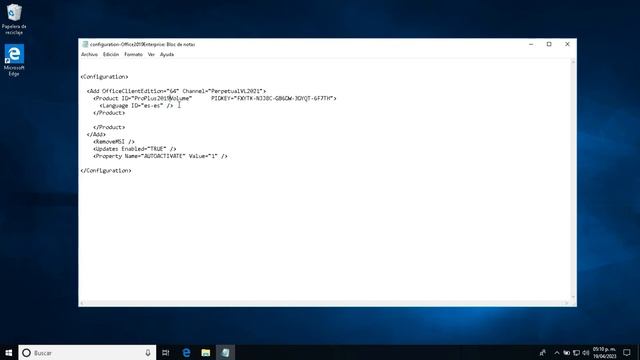Screen dimensions: 640x360
Task: Click the Language ID="es-es" line
Action: (136, 106)
